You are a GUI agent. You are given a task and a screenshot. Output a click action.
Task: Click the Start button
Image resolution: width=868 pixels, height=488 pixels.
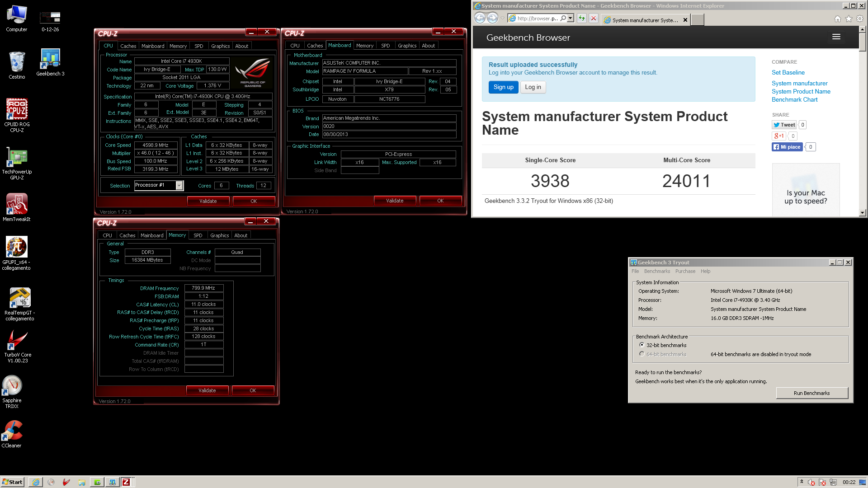[x=12, y=482]
